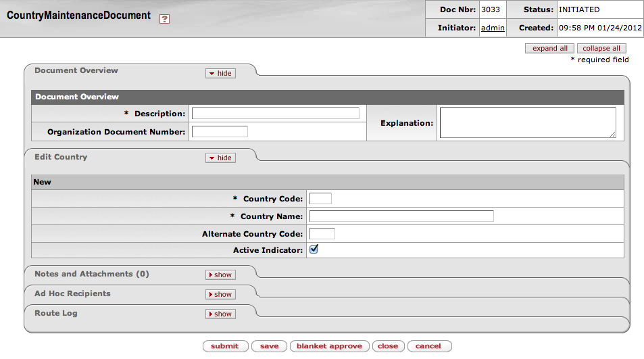
Task: Hide the Document Overview section
Action: point(220,73)
